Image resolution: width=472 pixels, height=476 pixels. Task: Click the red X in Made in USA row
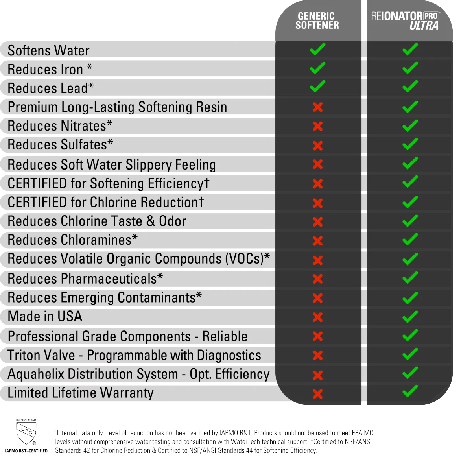[318, 317]
